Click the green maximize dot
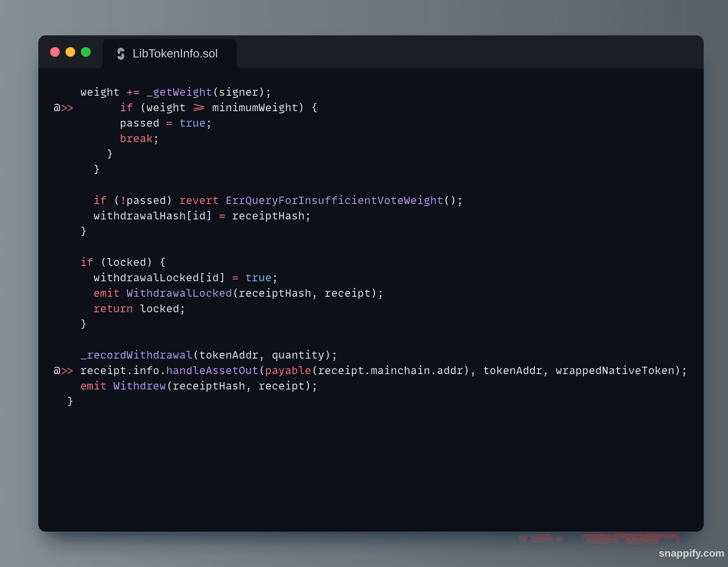Viewport: 728px width, 567px height. (x=86, y=52)
